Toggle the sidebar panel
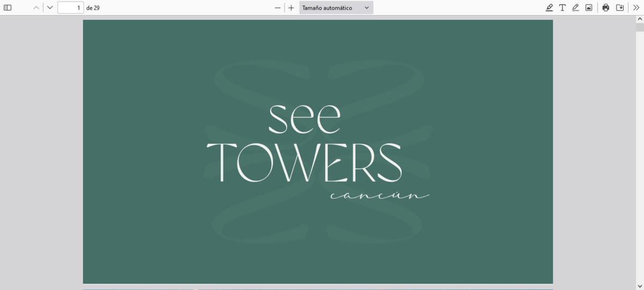Viewport: 644px width, 290px height. pos(8,8)
